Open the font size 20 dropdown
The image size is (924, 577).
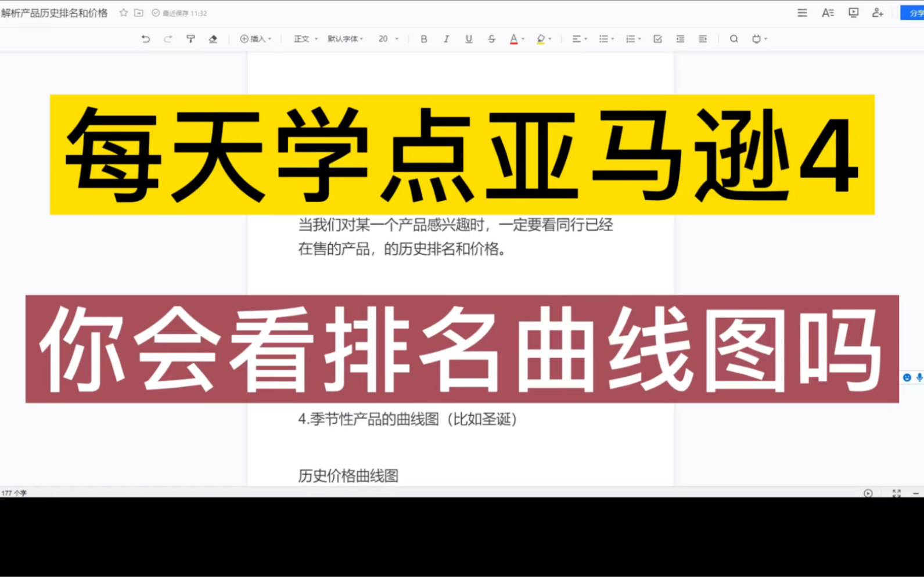pyautogui.click(x=389, y=39)
